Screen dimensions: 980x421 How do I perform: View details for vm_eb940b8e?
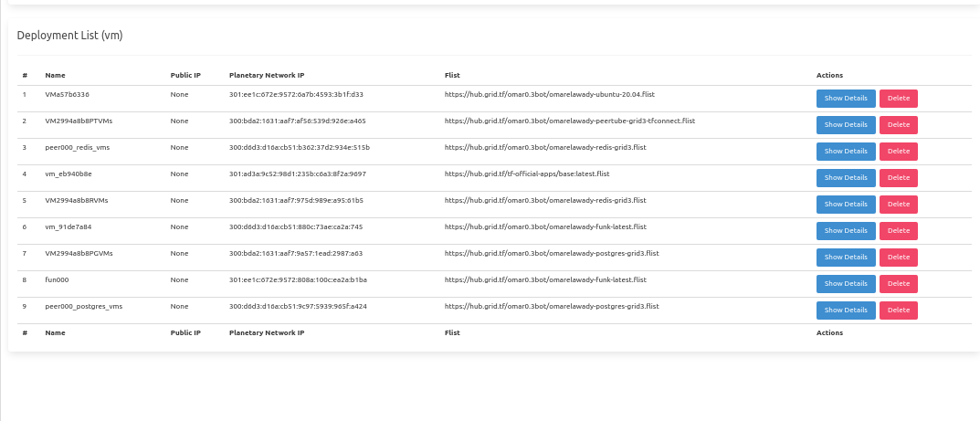point(846,178)
